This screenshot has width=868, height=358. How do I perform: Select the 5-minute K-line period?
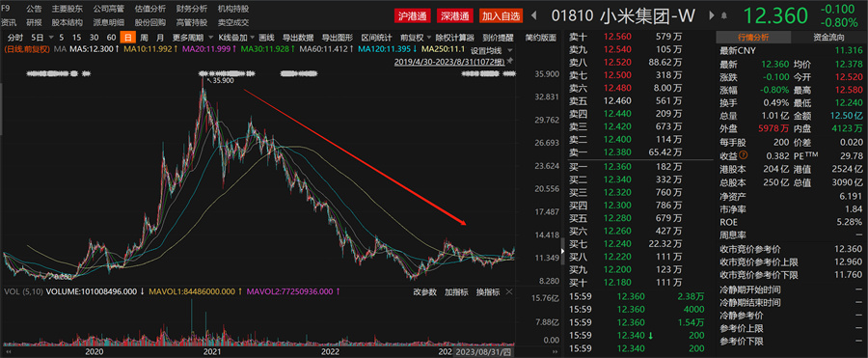pyautogui.click(x=61, y=38)
